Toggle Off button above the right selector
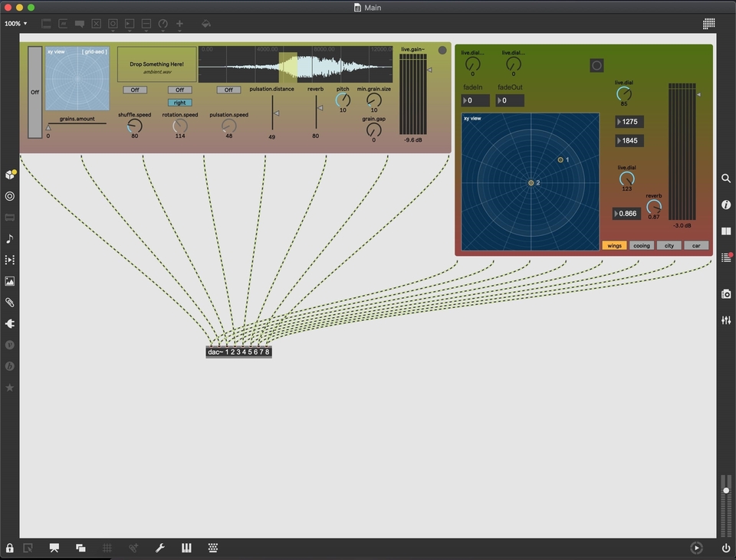Screen dimensions: 736x560 [179, 90]
